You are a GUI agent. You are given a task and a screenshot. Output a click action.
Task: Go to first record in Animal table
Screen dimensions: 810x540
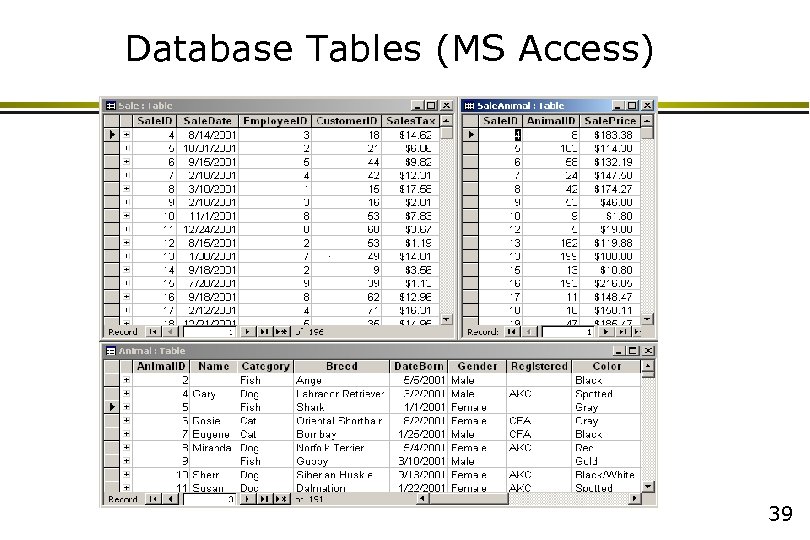[x=153, y=499]
